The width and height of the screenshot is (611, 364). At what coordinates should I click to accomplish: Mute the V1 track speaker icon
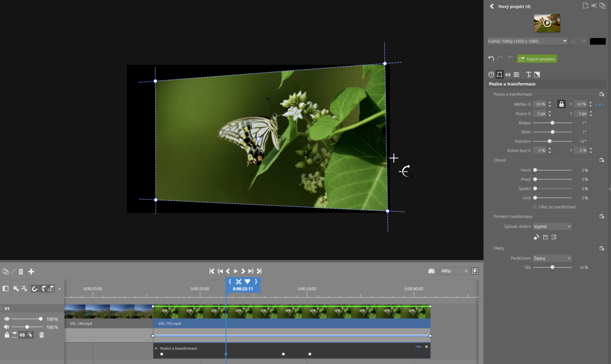tap(7, 327)
